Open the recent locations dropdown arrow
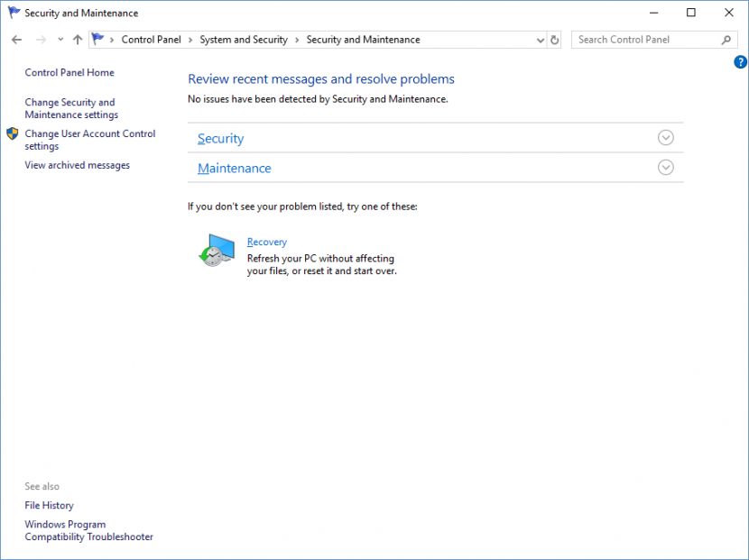Viewport: 749px width, 560px height. 60,40
